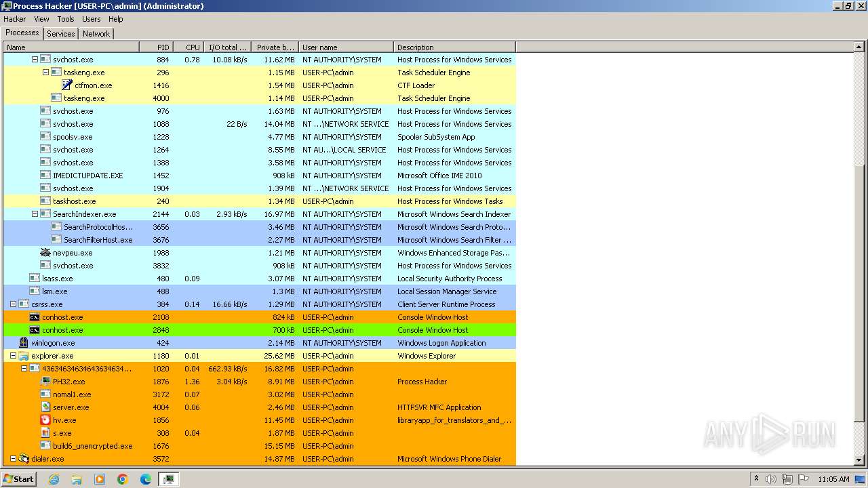Screen dimensions: 868x488
Task: Open Google Chrome from the taskbar
Action: pyautogui.click(x=123, y=479)
